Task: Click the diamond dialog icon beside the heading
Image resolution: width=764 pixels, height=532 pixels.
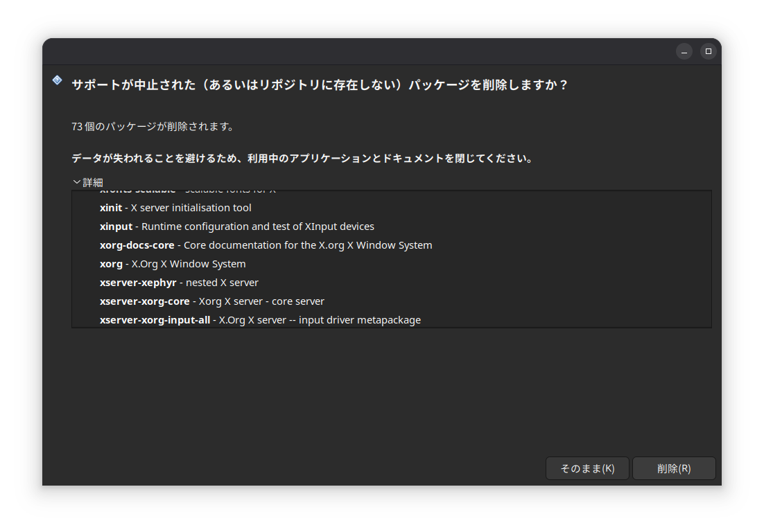Action: 58,80
